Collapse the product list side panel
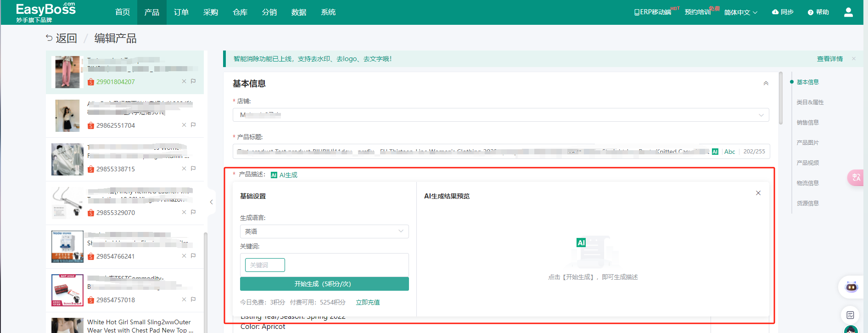 (x=211, y=202)
